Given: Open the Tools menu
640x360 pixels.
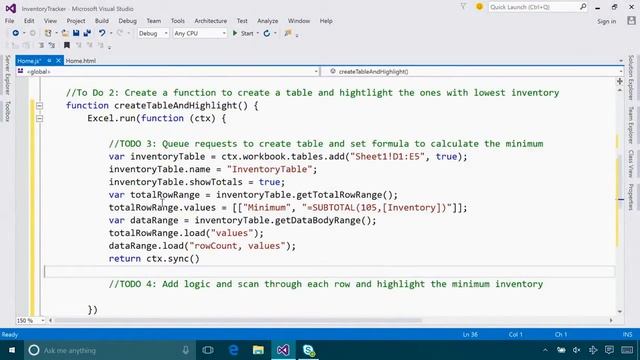Looking at the screenshot, I should pos(178,20).
